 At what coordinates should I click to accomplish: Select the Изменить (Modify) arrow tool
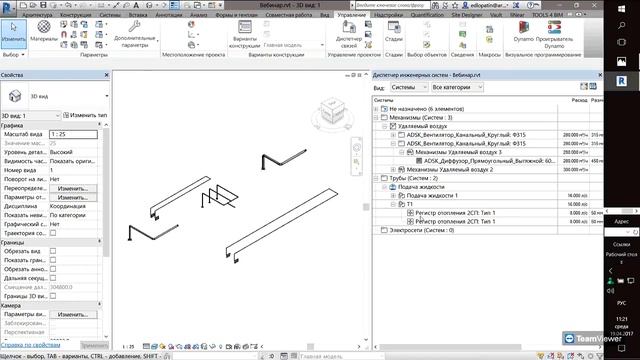tap(13, 33)
